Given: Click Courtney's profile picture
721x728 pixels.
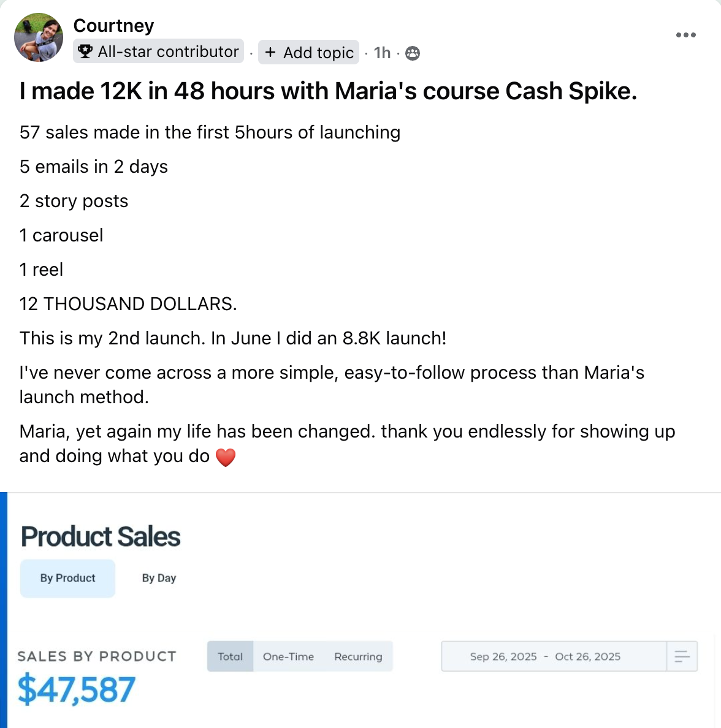Looking at the screenshot, I should coord(39,37).
